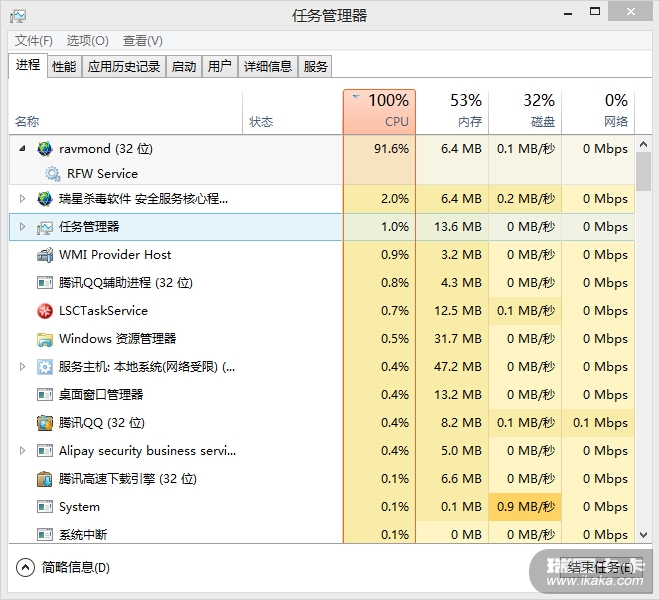Switch to the 性能 tab
660x600 pixels.
click(x=64, y=67)
